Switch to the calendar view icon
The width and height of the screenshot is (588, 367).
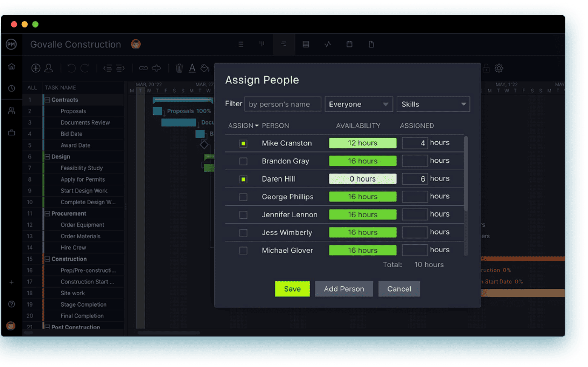pos(349,44)
